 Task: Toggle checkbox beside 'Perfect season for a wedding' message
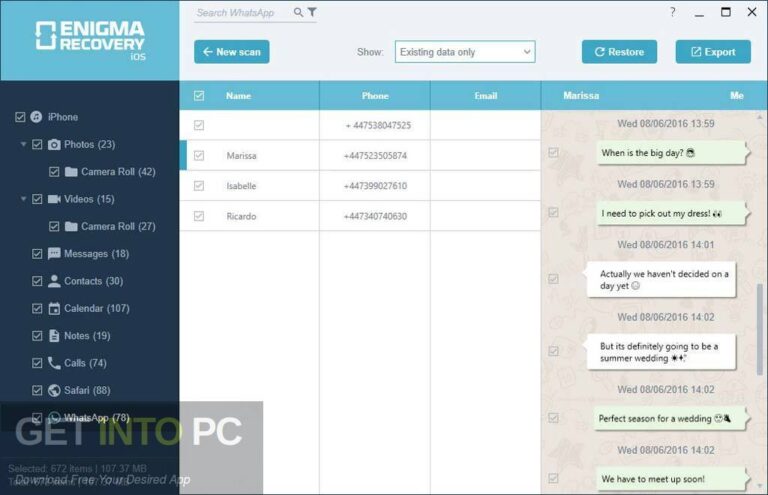pyautogui.click(x=553, y=418)
